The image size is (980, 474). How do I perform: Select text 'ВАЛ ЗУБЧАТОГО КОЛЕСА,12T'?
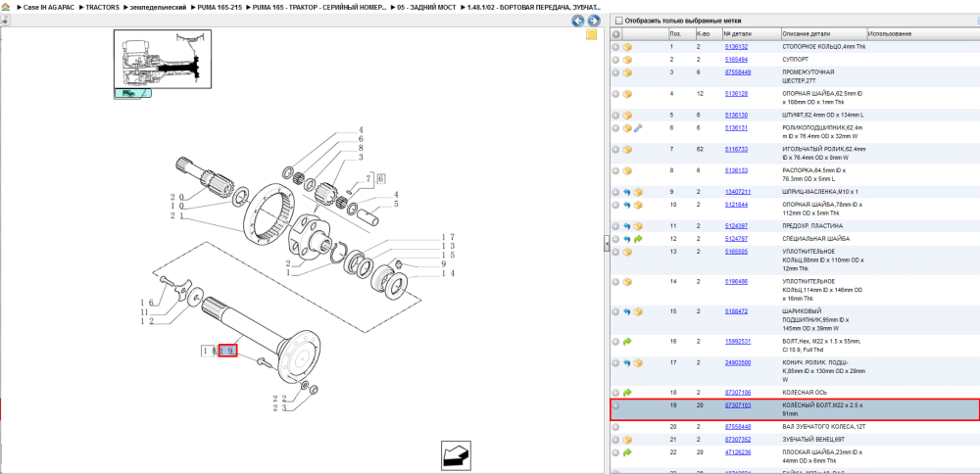coord(823,427)
